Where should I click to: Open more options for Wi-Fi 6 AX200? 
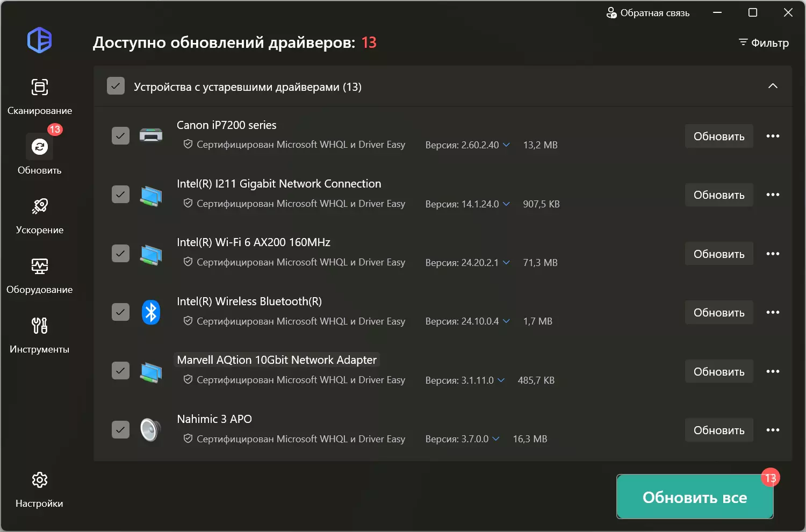(x=773, y=254)
